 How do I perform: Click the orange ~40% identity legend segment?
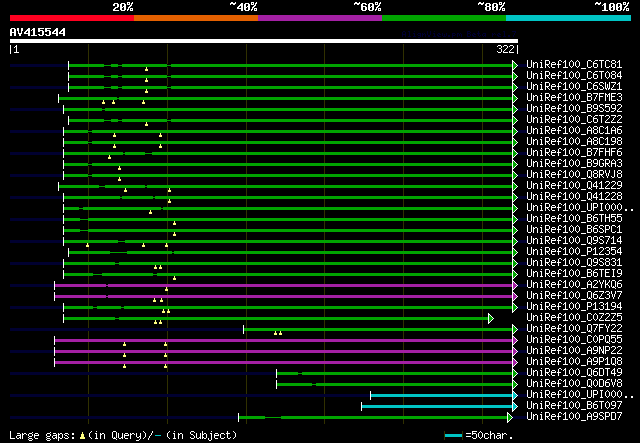(195, 17)
